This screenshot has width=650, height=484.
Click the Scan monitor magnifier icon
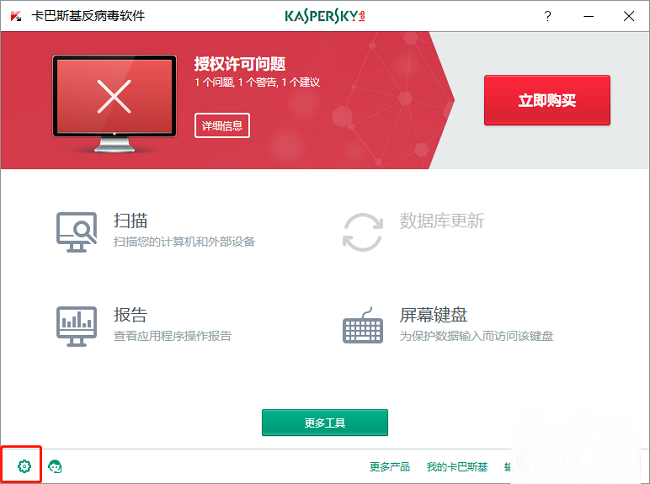(x=76, y=231)
